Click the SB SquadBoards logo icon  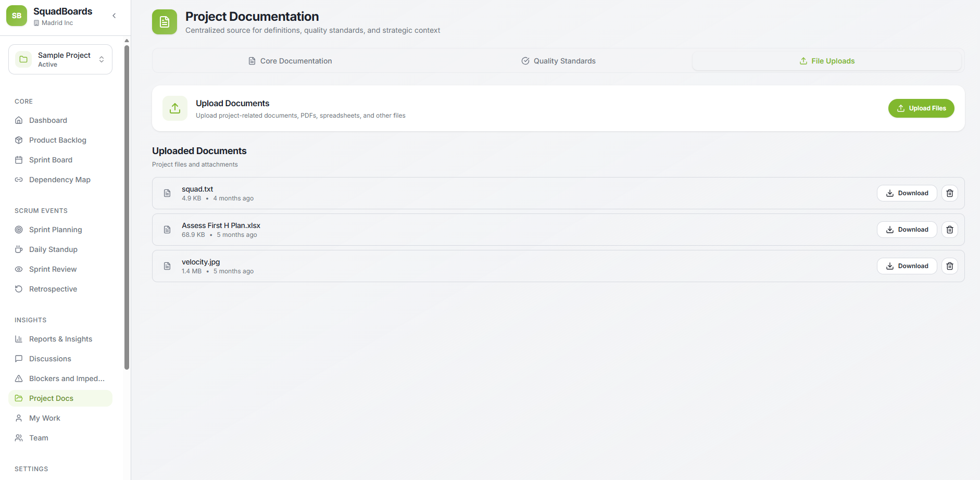tap(17, 16)
